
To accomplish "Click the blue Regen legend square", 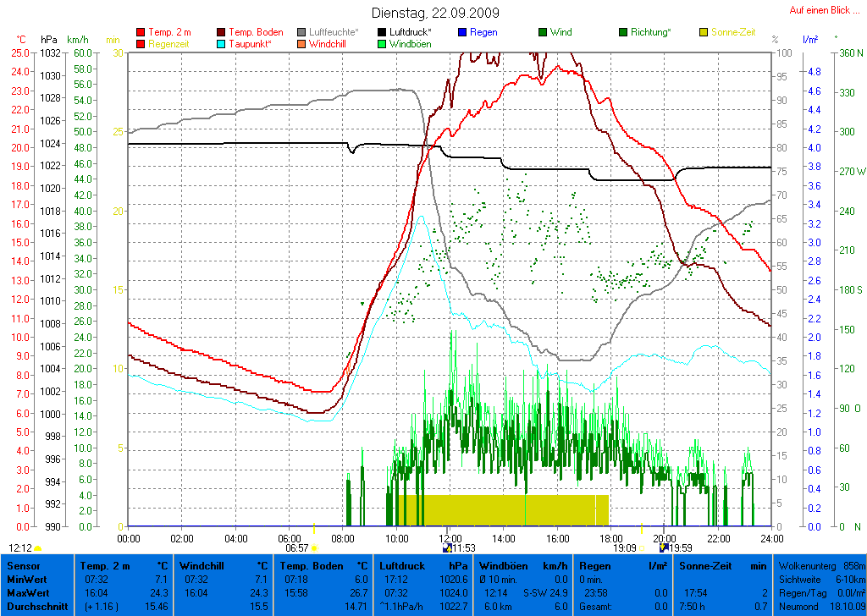I will 462,33.
